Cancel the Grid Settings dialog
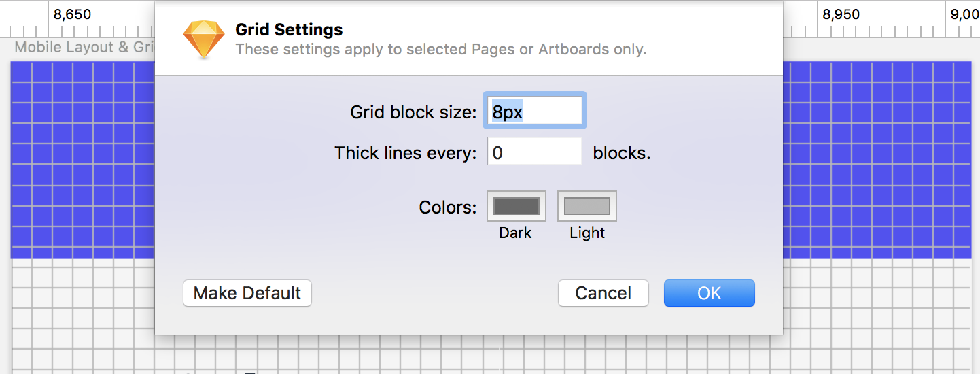Image resolution: width=980 pixels, height=374 pixels. pos(603,293)
